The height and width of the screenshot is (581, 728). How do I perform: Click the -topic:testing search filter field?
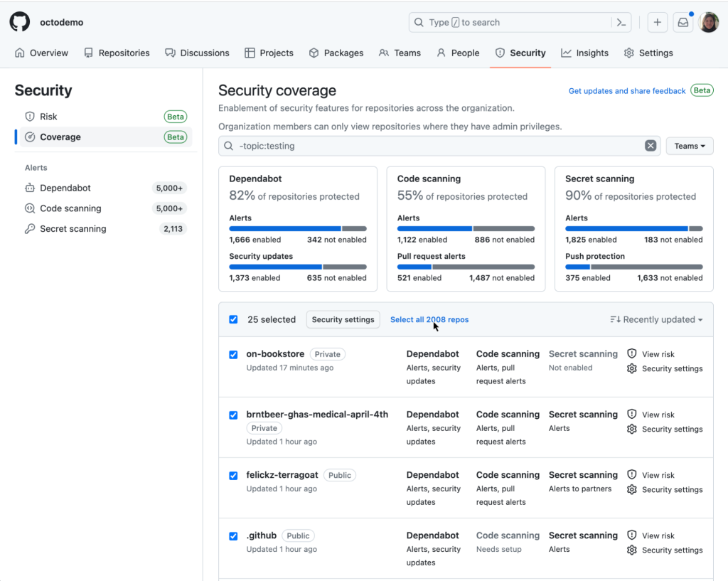[434, 146]
